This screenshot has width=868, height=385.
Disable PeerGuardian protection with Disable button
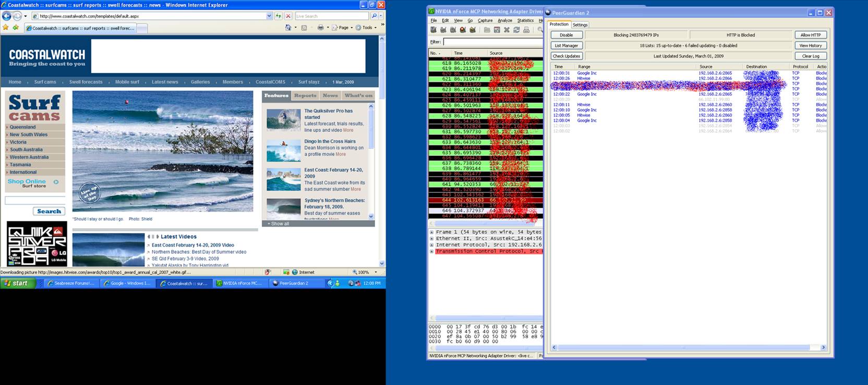566,35
